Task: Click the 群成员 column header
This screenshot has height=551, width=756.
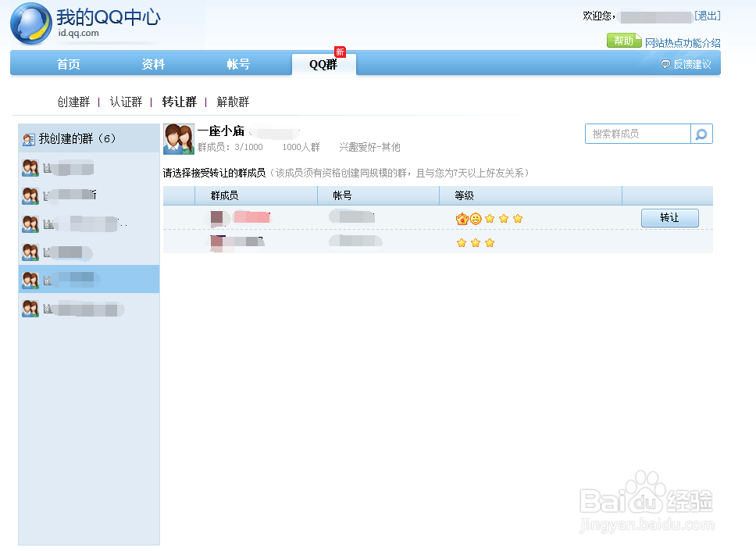Action: point(225,195)
